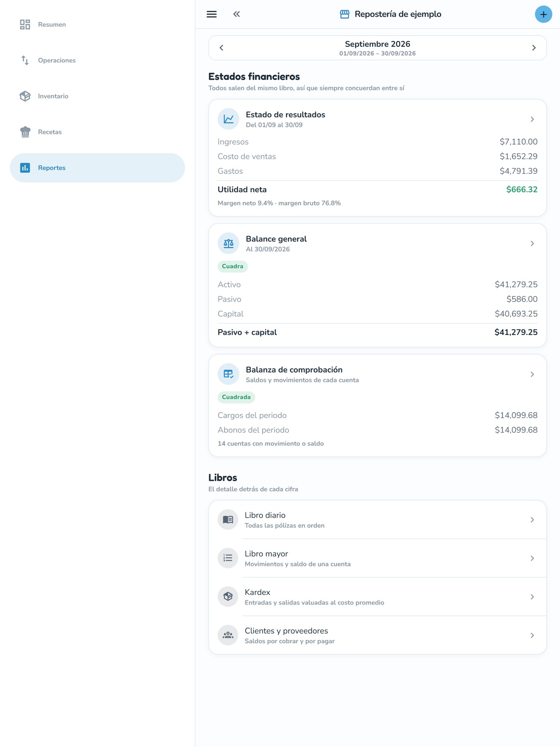Click the Resumen dashboard icon in sidebar

point(25,25)
